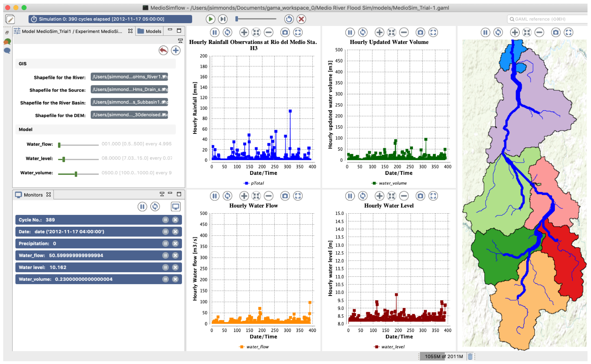Toggle fullscreen for the Hourly Water Level chart

pyautogui.click(x=433, y=196)
